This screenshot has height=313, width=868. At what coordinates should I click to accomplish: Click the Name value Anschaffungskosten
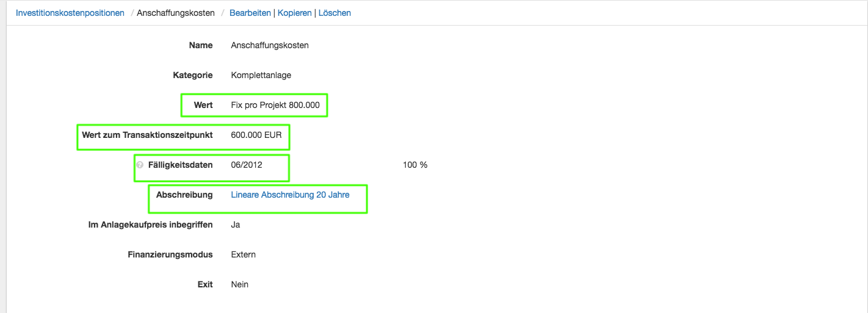[269, 45]
